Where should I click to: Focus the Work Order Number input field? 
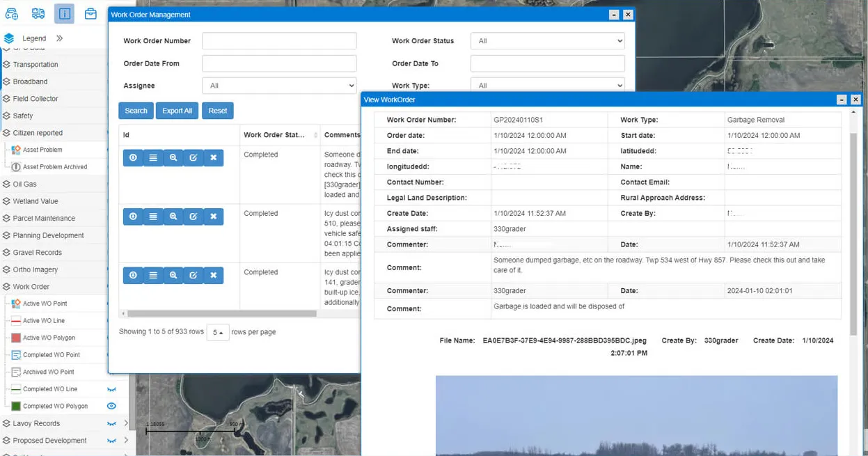pos(279,41)
